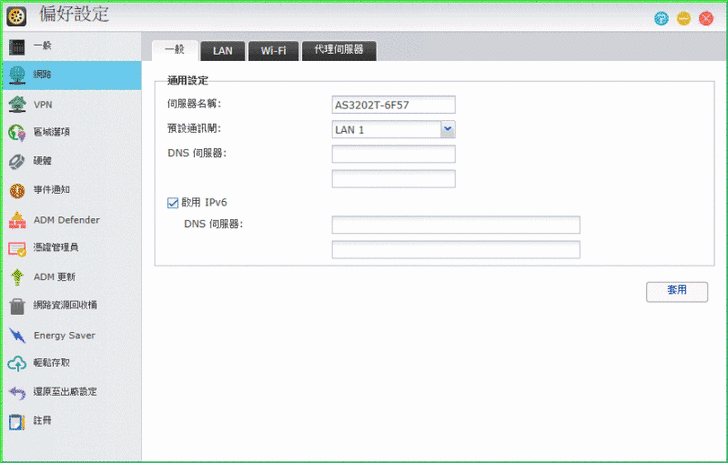Viewport: 728px width, 463px height.
Task: Open the ADM Defender firewall icon
Action: tap(17, 220)
